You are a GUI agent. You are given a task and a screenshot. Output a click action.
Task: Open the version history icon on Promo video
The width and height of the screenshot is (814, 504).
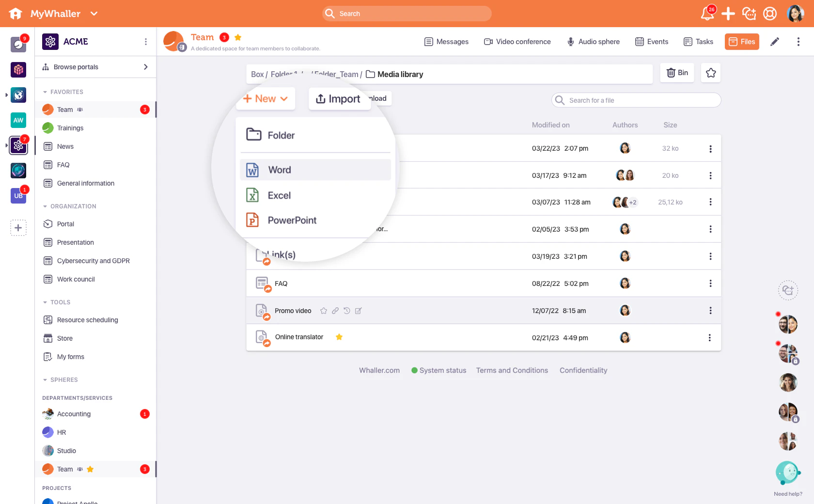(347, 311)
